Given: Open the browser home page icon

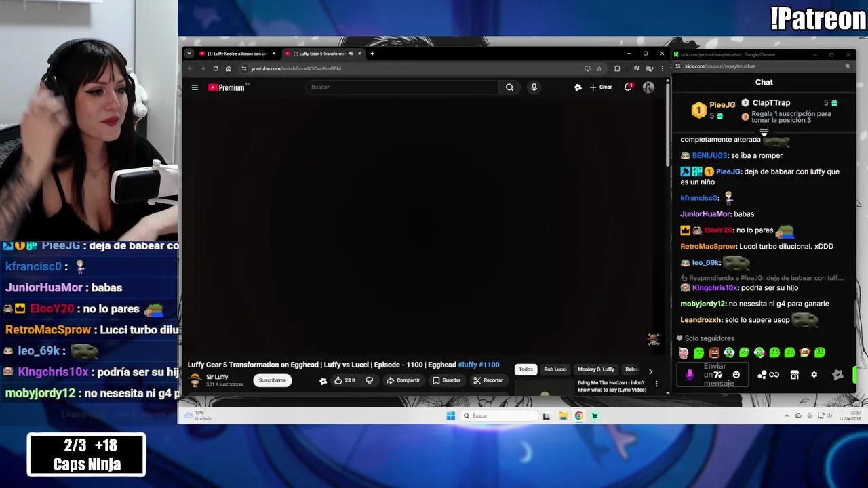Looking at the screenshot, I should tap(229, 68).
